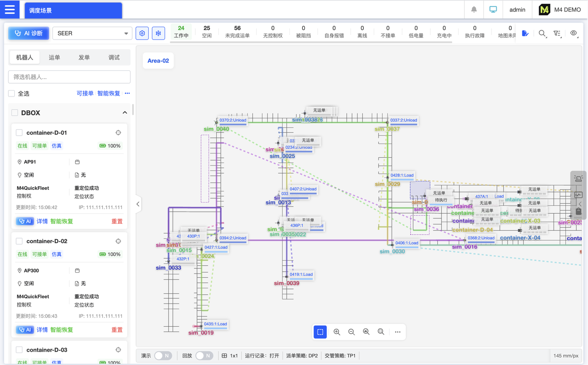This screenshot has width=588, height=365.
Task: Click the zoom in magnifier on map toolbar
Action: pos(337,332)
